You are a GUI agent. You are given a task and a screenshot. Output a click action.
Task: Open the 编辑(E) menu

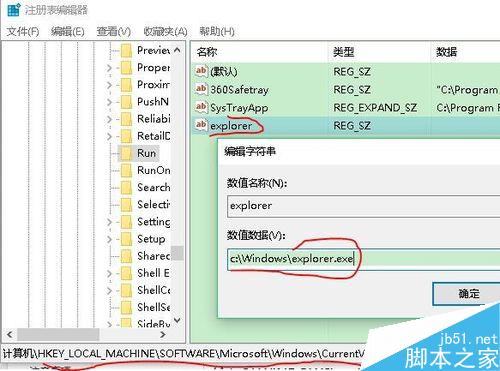pos(68,32)
